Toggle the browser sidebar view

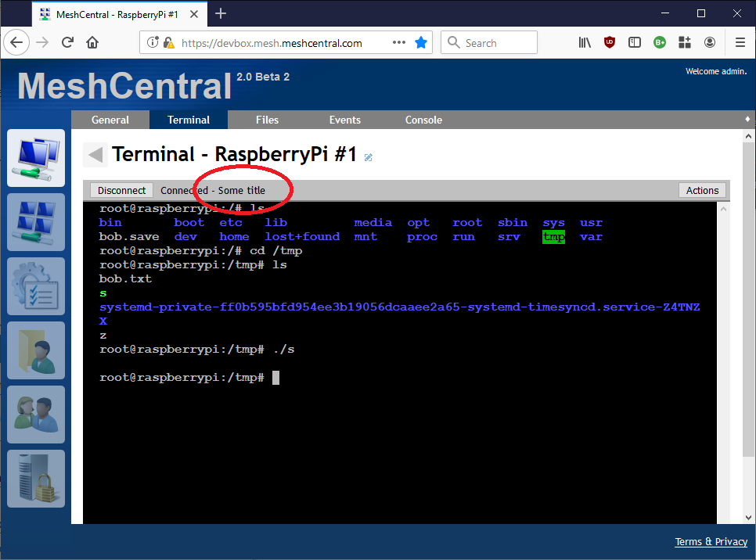pyautogui.click(x=635, y=42)
